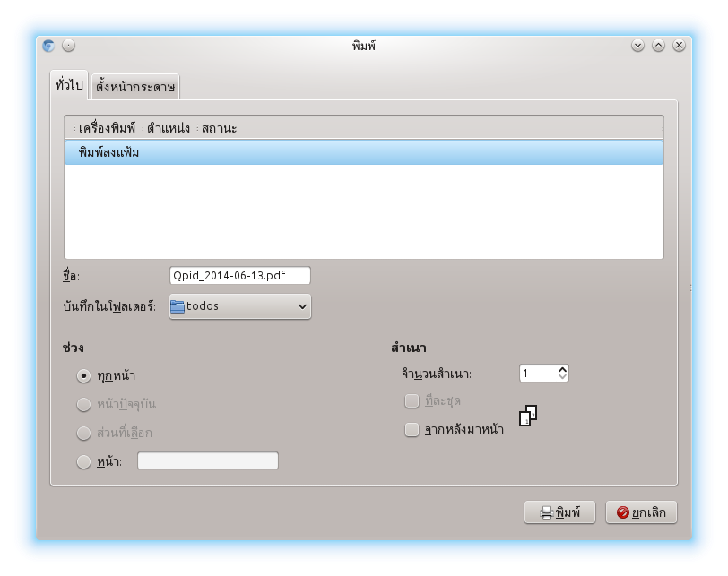Choose the ส่วนที่เลือก radio option

(x=83, y=434)
